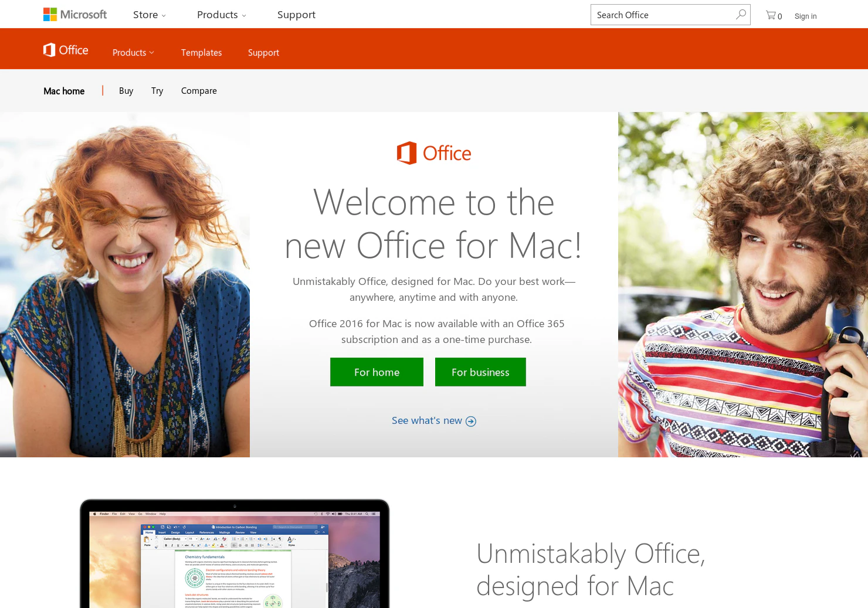Select the Try tab

coord(157,90)
